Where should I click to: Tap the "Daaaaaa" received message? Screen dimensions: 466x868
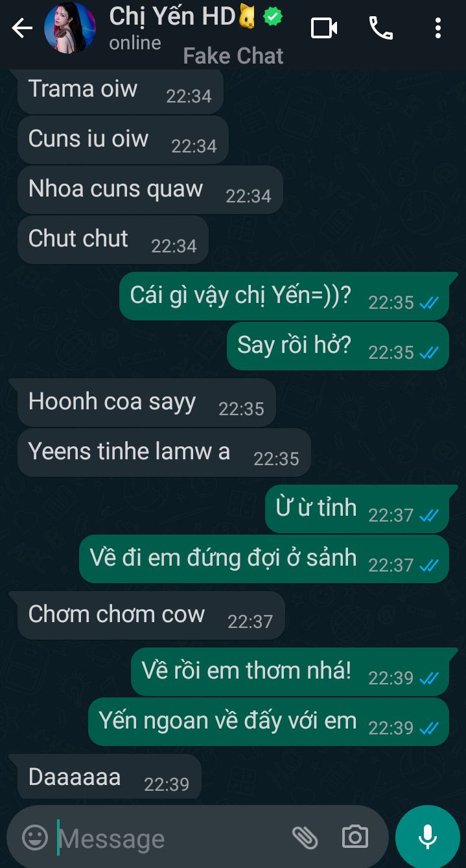click(110, 777)
